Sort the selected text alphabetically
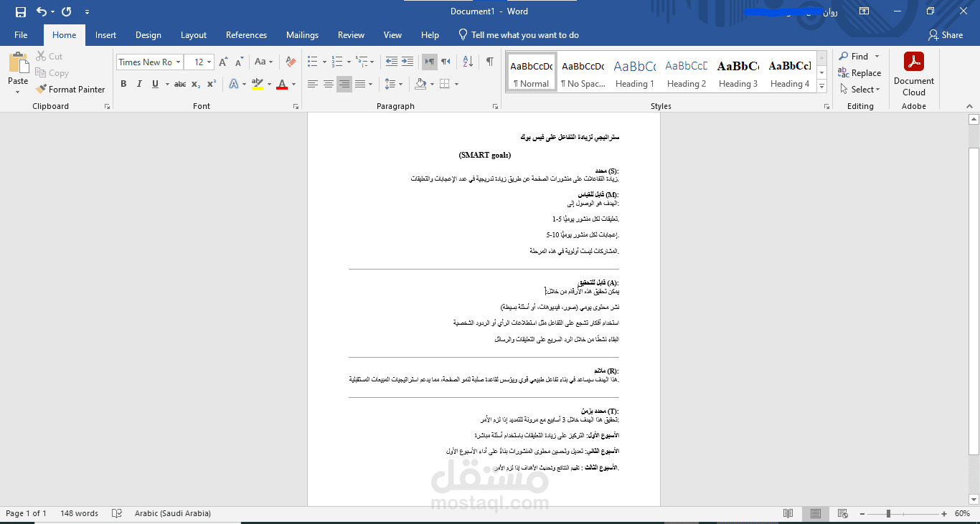This screenshot has height=524, width=980. click(x=469, y=62)
